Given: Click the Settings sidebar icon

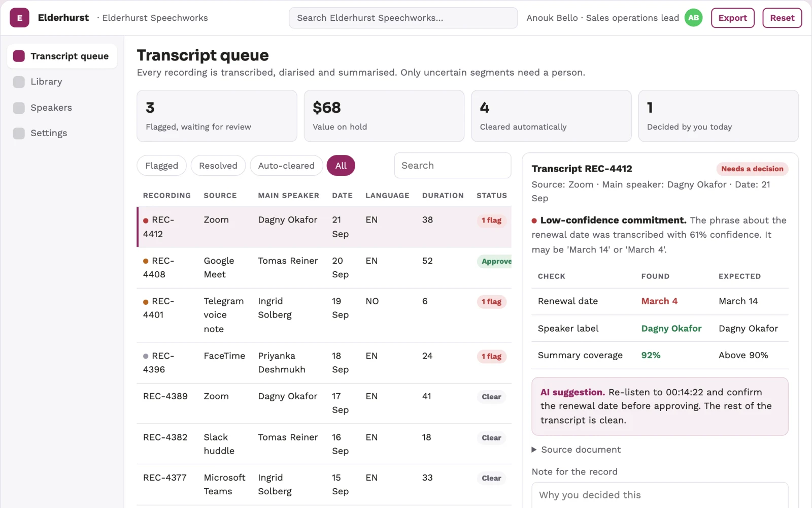Looking at the screenshot, I should [x=19, y=133].
